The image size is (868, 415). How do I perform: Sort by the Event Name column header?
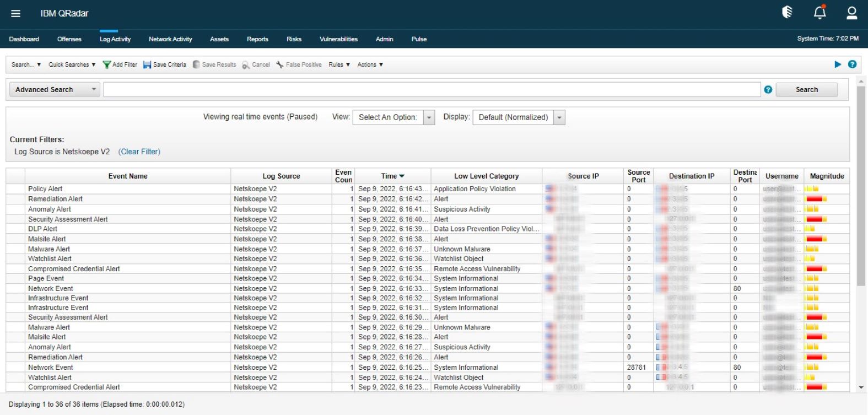click(x=128, y=176)
